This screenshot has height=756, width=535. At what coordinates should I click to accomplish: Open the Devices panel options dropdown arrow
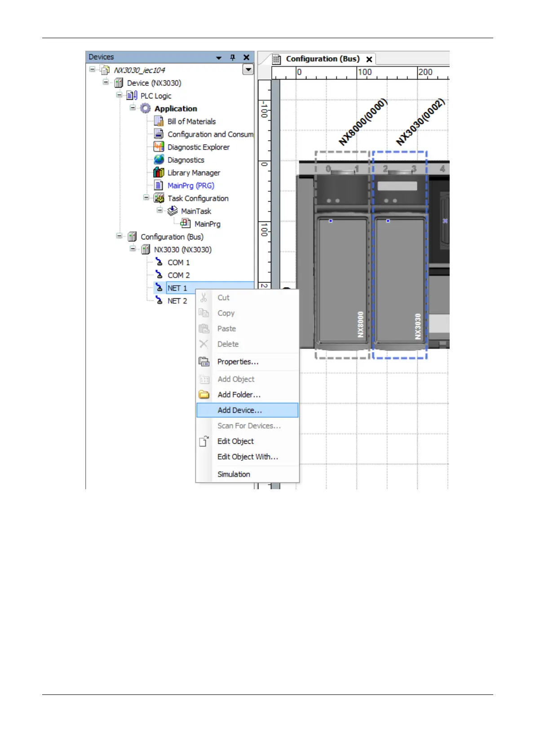click(x=219, y=58)
